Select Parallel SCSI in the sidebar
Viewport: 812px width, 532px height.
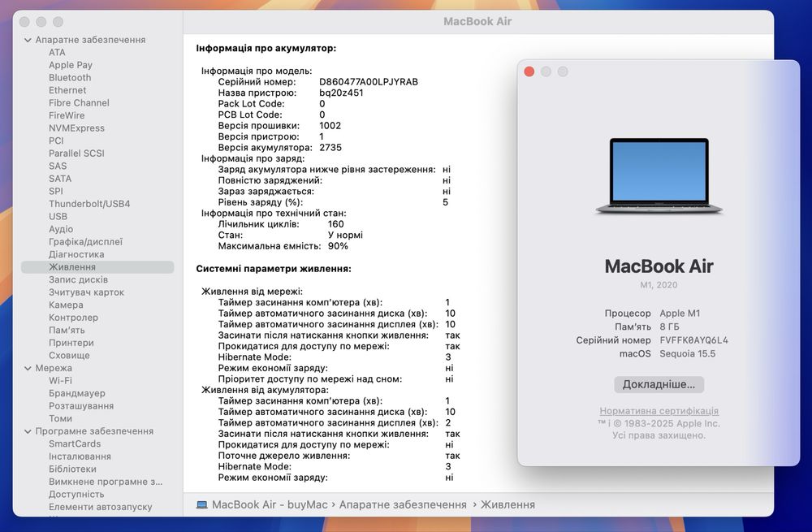pyautogui.click(x=76, y=154)
